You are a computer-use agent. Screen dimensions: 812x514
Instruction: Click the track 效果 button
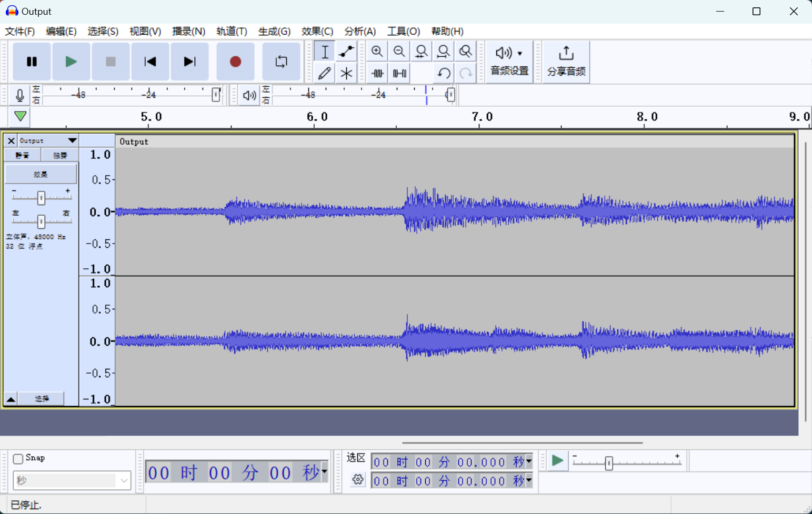(x=41, y=174)
